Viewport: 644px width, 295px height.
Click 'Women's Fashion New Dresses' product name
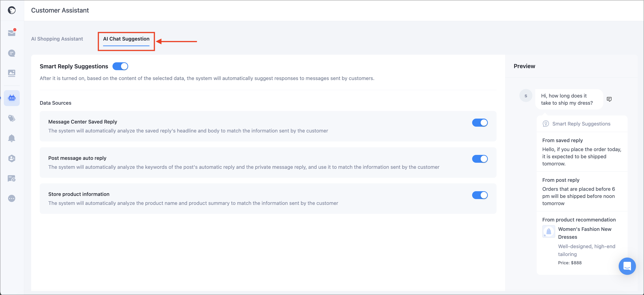(584, 233)
